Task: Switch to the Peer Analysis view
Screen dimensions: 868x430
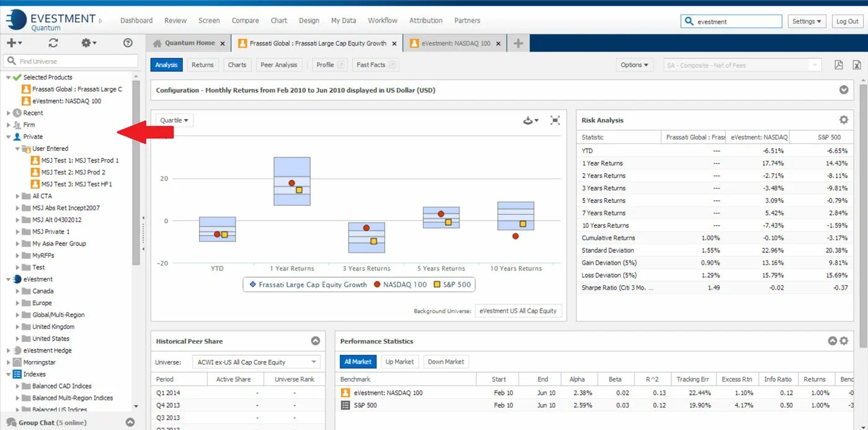Action: (279, 65)
